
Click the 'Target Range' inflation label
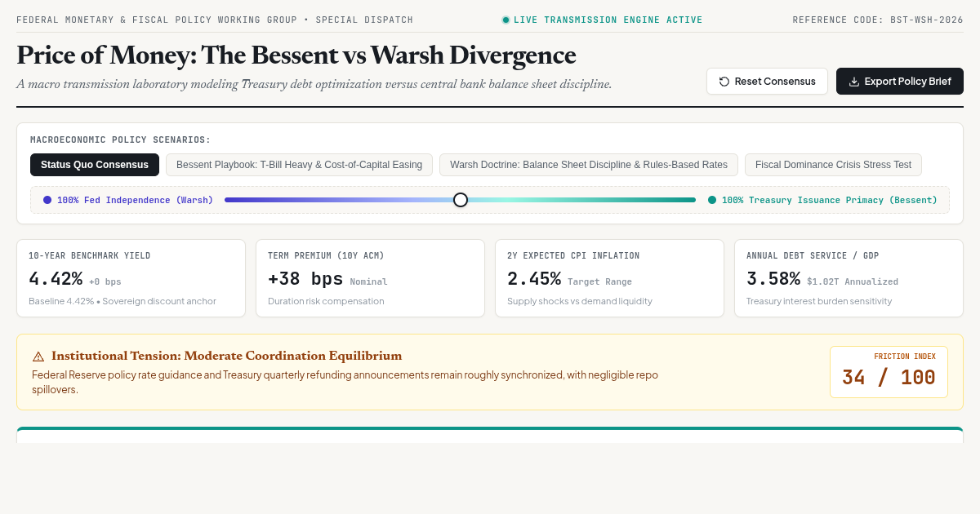599,282
